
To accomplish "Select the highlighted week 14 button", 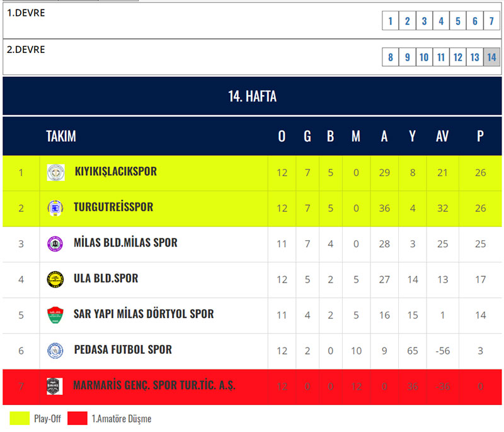I will tap(492, 57).
